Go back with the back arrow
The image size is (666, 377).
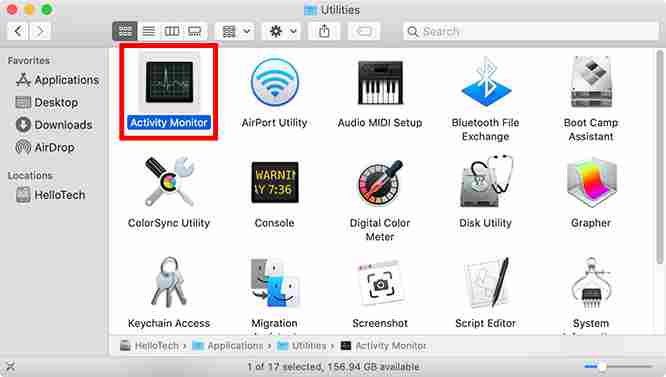18,31
